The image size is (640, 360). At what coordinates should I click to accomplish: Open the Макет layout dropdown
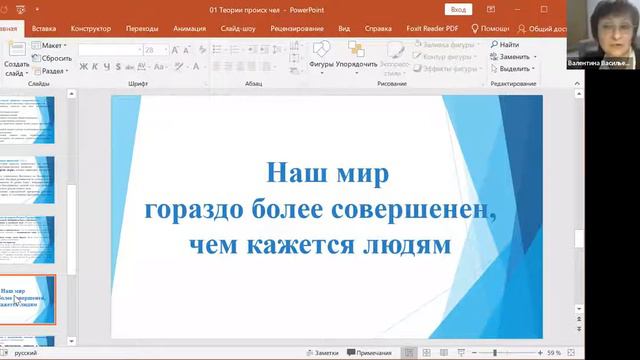coord(49,45)
